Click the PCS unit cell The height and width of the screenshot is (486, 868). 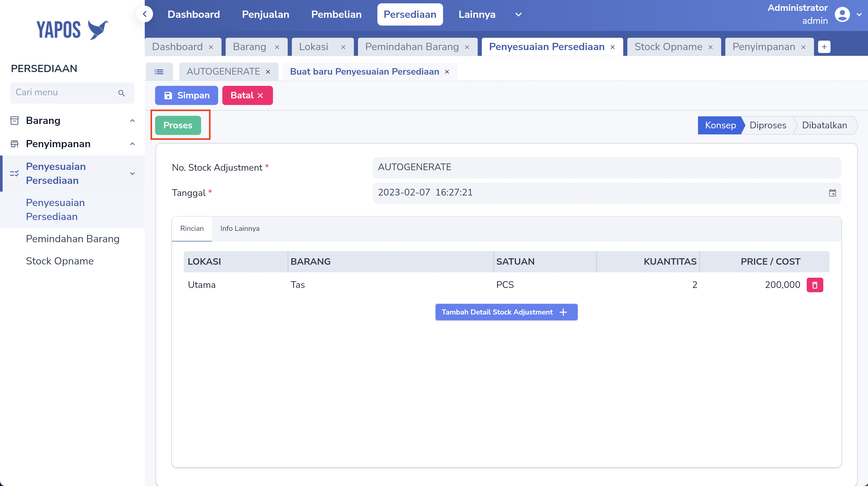coord(505,285)
